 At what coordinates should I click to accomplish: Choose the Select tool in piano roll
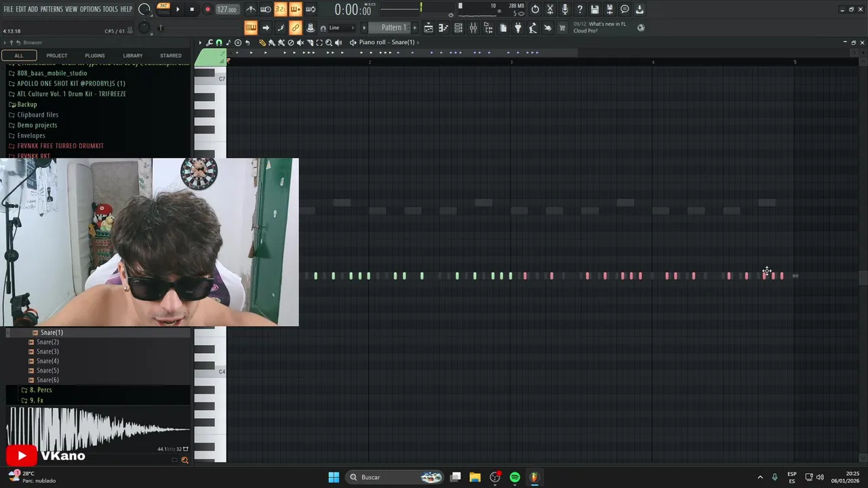pyautogui.click(x=319, y=43)
